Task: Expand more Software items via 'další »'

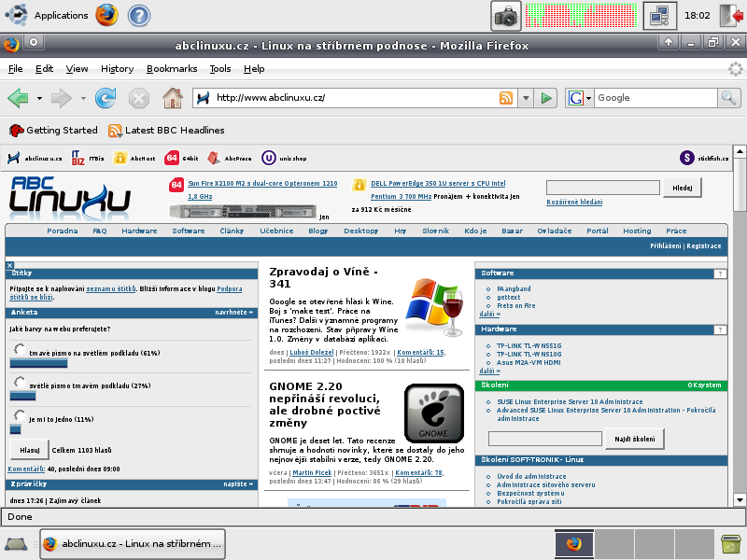Action: click(x=489, y=315)
